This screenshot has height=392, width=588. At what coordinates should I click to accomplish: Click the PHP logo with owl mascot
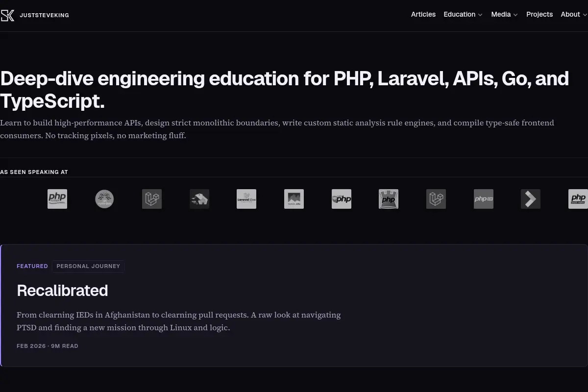coord(342,199)
